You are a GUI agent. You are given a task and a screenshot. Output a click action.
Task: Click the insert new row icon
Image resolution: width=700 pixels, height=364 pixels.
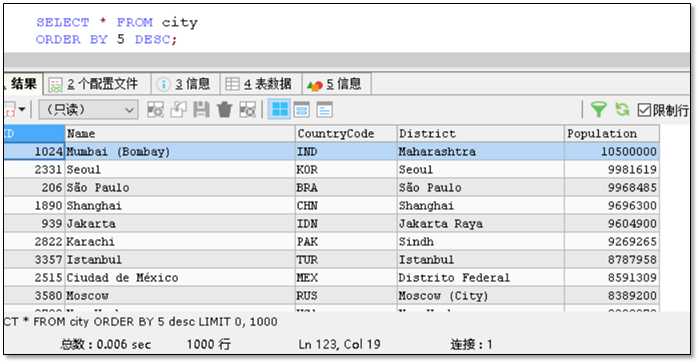tap(155, 109)
